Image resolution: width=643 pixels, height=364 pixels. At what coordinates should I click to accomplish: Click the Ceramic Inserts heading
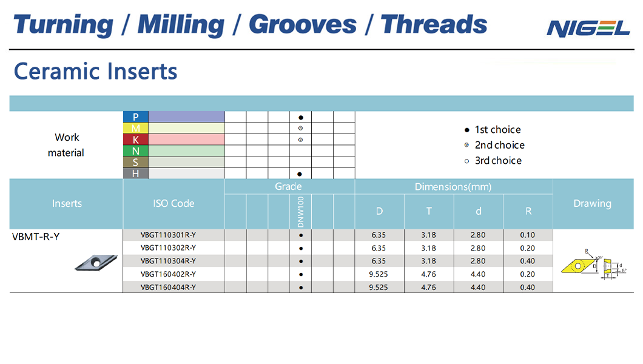point(96,72)
